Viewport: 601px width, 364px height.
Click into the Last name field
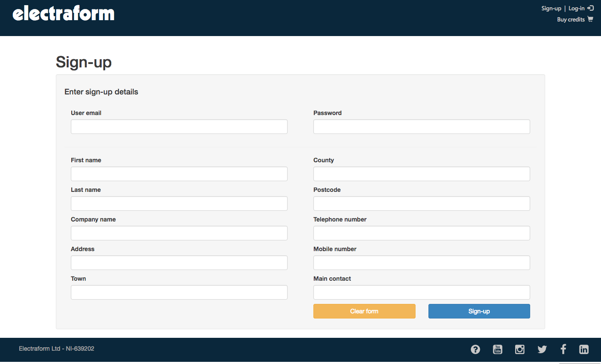(x=179, y=203)
